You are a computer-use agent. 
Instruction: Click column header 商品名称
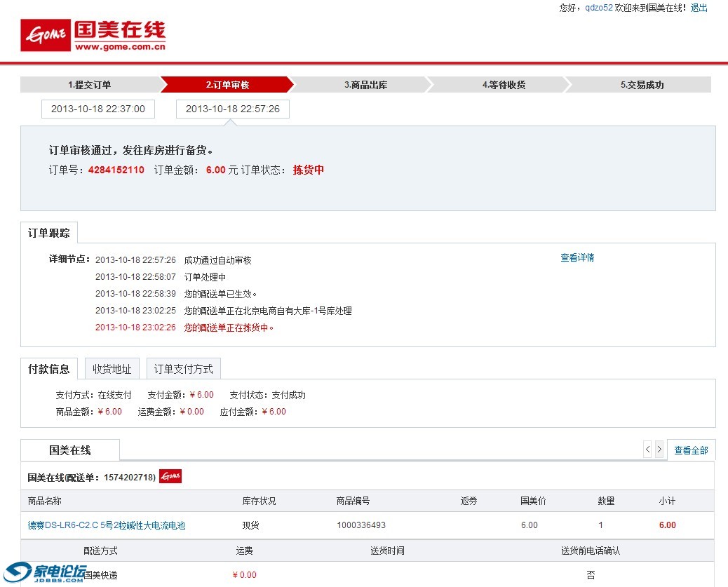pyautogui.click(x=45, y=501)
